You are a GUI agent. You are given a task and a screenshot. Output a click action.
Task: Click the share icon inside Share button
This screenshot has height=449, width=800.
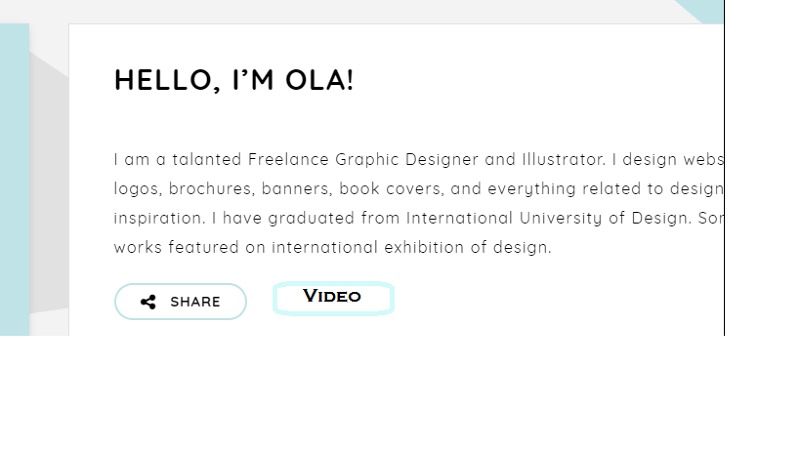click(x=148, y=302)
